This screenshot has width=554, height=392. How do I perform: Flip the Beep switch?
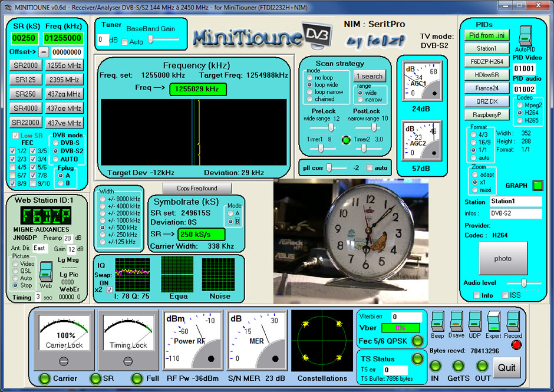pyautogui.click(x=437, y=321)
